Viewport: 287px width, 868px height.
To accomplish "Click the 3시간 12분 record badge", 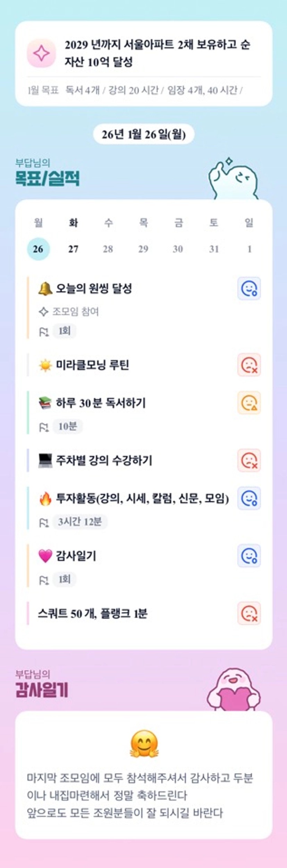I will point(80,522).
